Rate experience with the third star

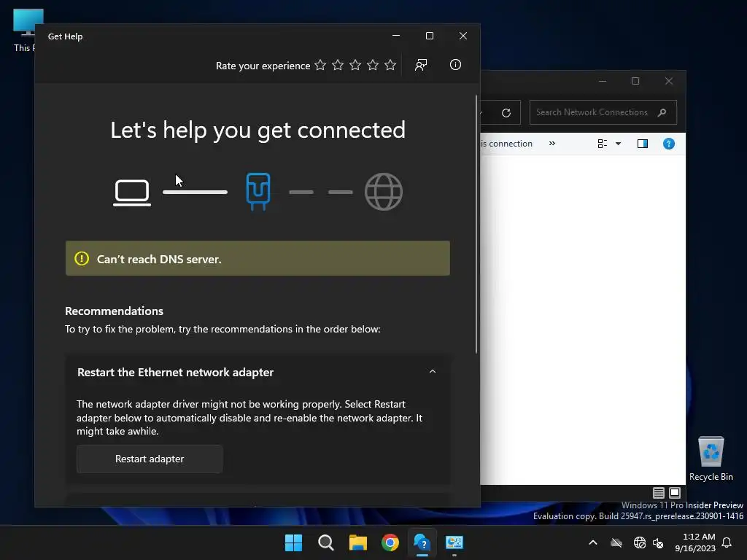(x=355, y=65)
